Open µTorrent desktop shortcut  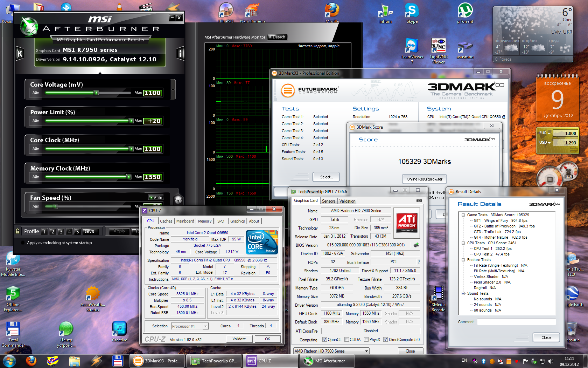point(465,13)
